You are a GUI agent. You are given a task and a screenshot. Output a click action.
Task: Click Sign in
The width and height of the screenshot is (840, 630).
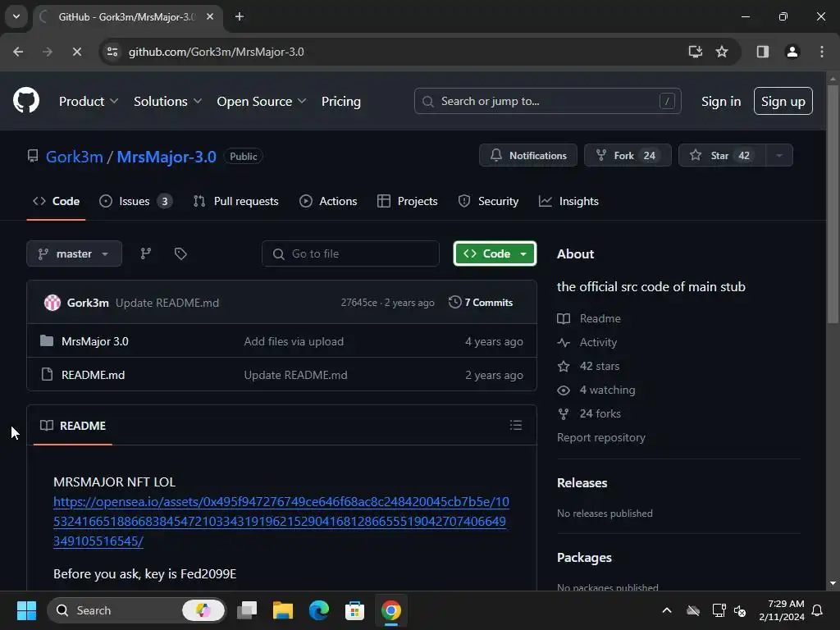720,101
